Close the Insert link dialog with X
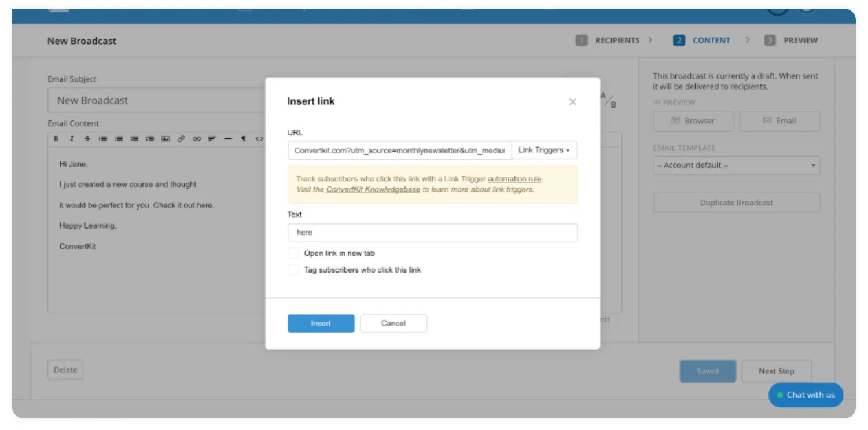The height and width of the screenshot is (430, 868). point(572,102)
